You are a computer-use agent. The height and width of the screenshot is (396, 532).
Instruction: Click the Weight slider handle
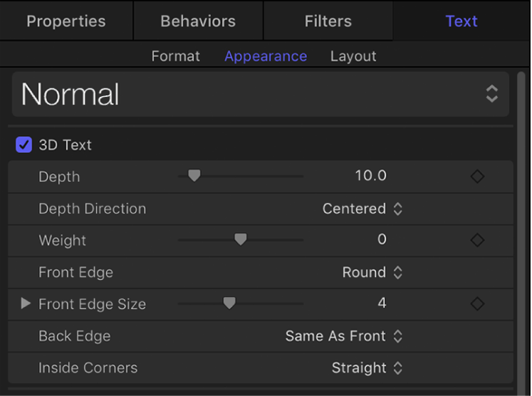coord(241,240)
